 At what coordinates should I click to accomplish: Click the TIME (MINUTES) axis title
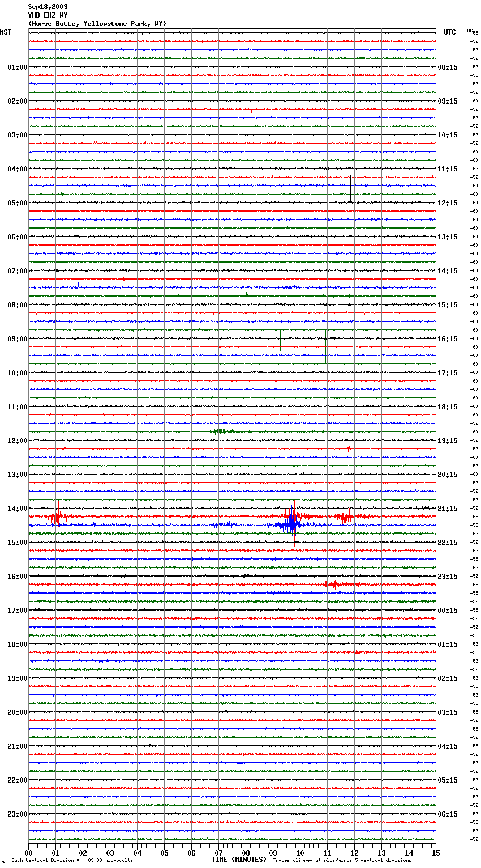[239, 860]
